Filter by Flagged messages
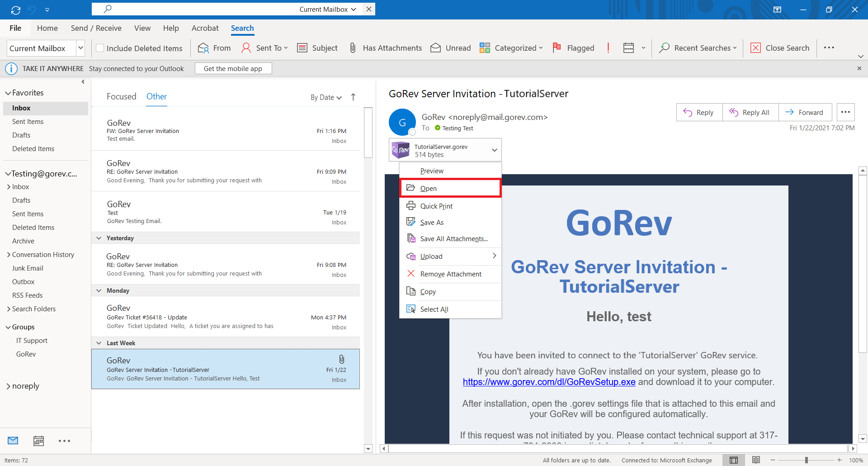Screen dimensions: 868x466 573,48
